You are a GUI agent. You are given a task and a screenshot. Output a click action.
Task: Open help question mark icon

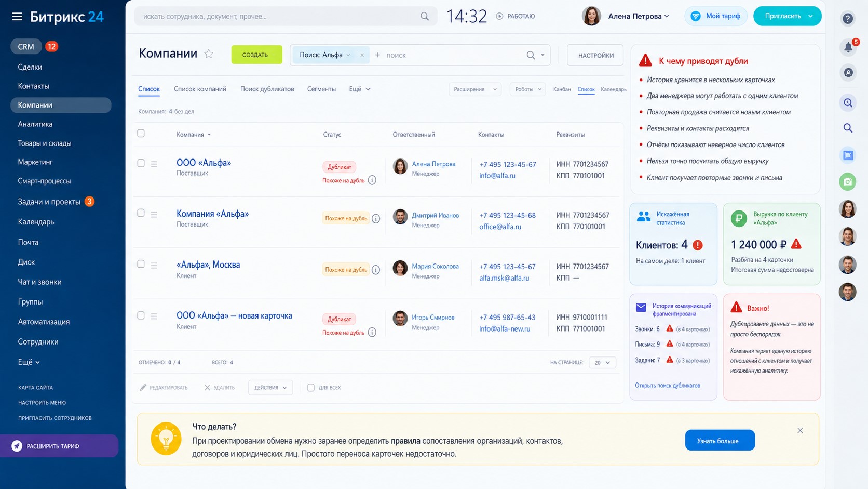(x=848, y=19)
